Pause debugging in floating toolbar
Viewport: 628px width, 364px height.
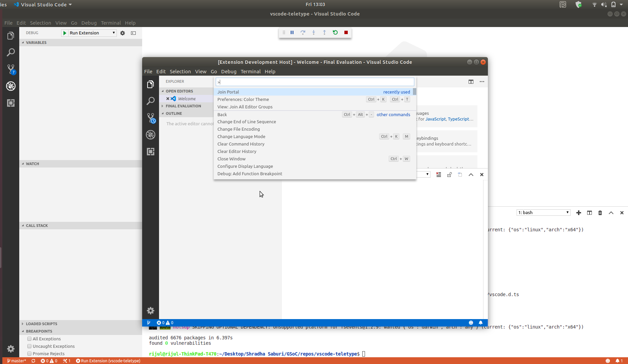pos(292,32)
